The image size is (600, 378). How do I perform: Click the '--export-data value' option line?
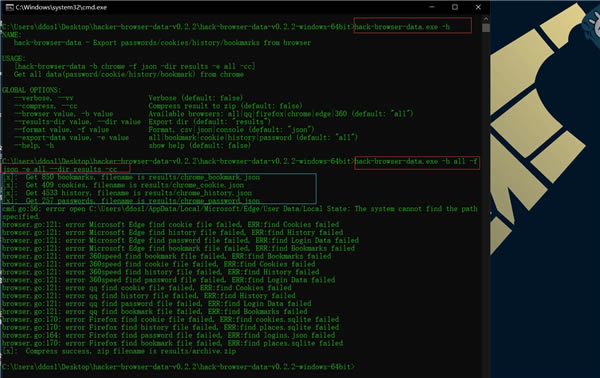(x=186, y=137)
